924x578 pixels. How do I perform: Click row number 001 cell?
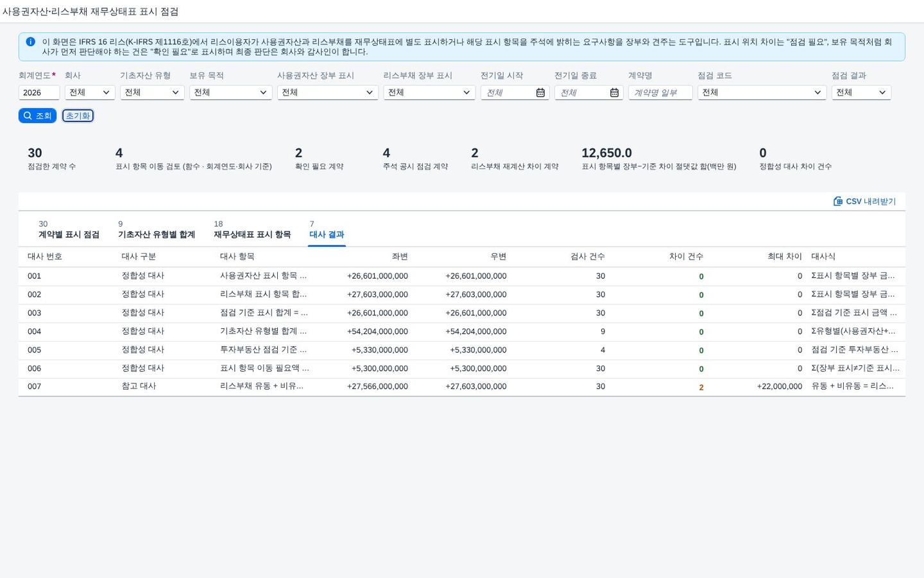[x=34, y=276]
